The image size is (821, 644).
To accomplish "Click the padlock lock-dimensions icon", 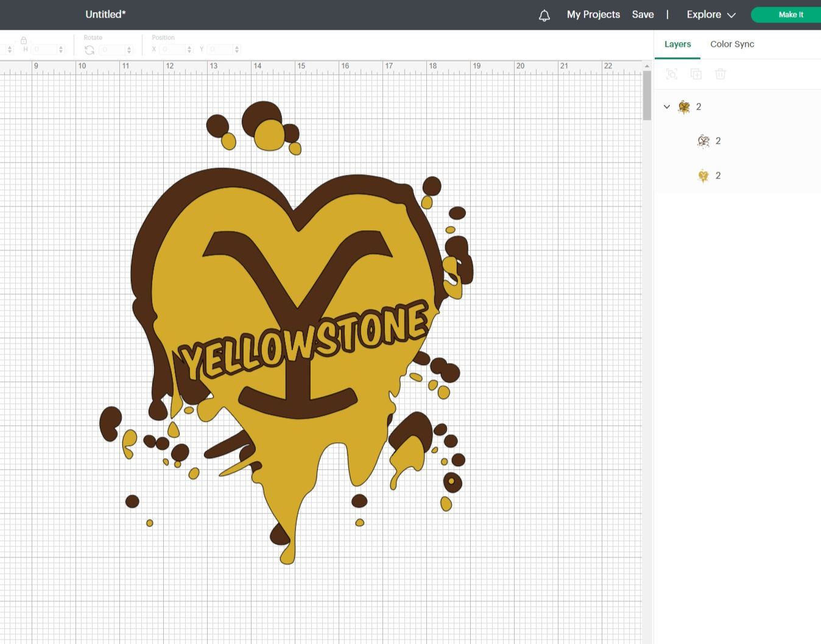I will pos(24,40).
